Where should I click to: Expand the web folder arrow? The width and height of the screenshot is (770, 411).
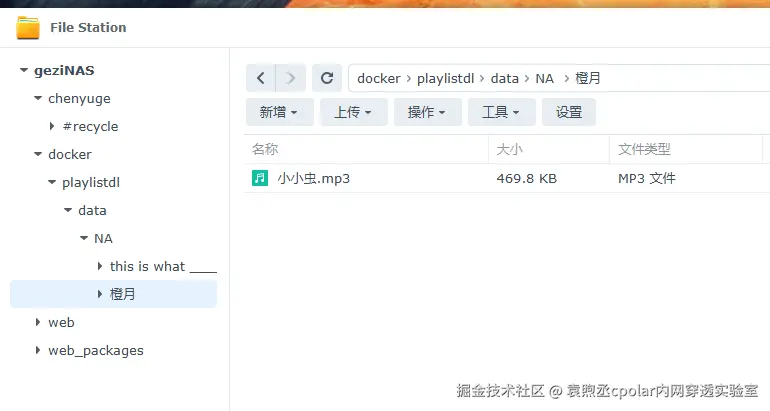(38, 322)
